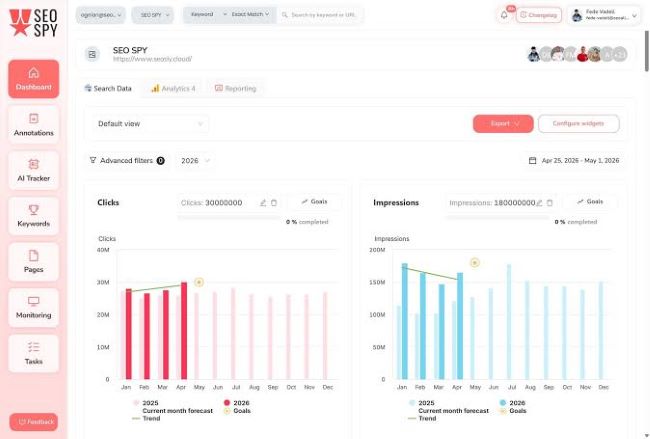Delete the Impressions goal trash icon
The height and width of the screenshot is (439, 650).
pos(550,203)
